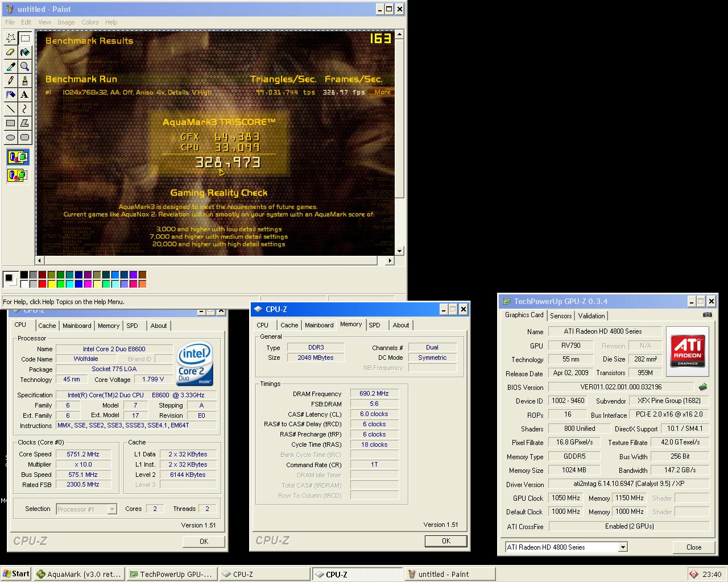Open the File menu in Paint
Image resolution: width=728 pixels, height=582 pixels.
tap(10, 22)
